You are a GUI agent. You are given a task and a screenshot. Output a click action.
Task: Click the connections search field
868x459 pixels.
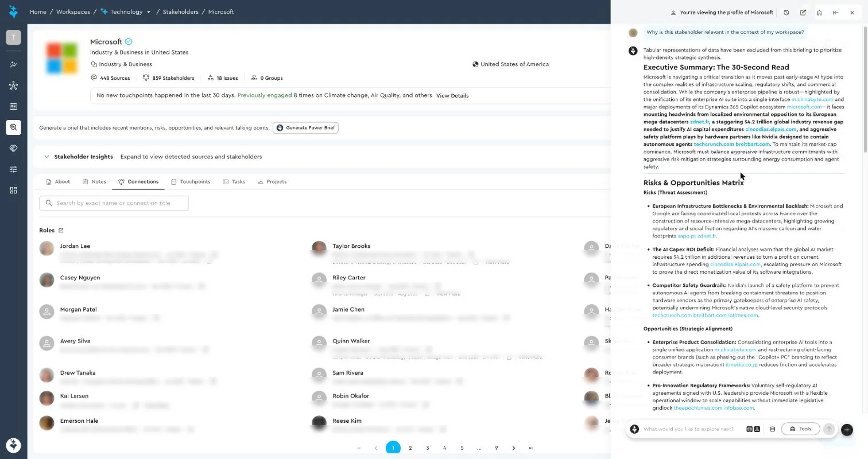pyautogui.click(x=114, y=203)
